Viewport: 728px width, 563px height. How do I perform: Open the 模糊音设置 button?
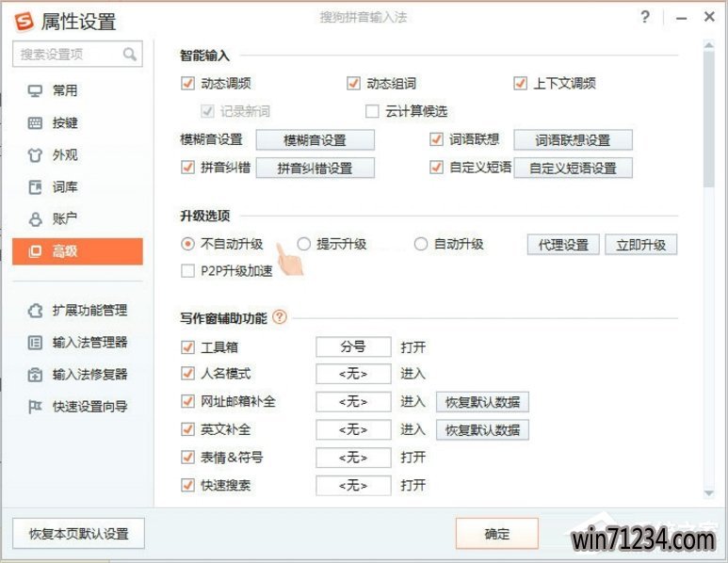point(315,140)
